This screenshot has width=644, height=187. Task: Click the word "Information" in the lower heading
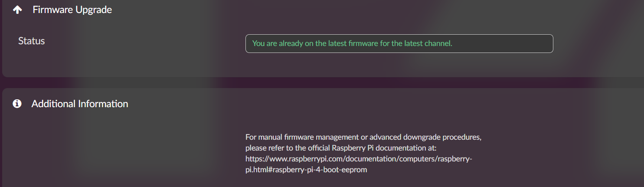(x=103, y=104)
